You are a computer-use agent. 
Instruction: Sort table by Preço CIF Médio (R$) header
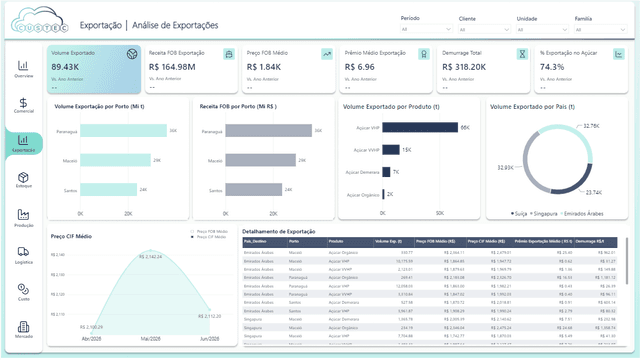pyautogui.click(x=489, y=242)
